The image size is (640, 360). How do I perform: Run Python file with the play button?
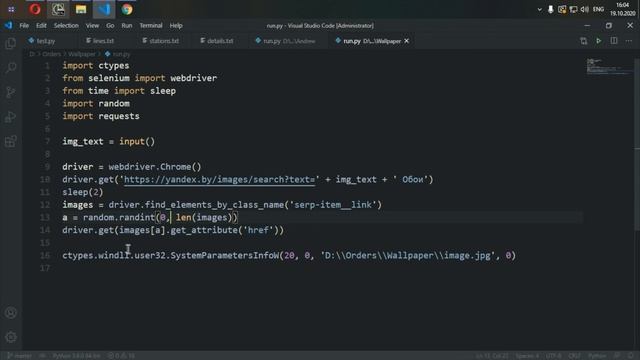point(599,41)
